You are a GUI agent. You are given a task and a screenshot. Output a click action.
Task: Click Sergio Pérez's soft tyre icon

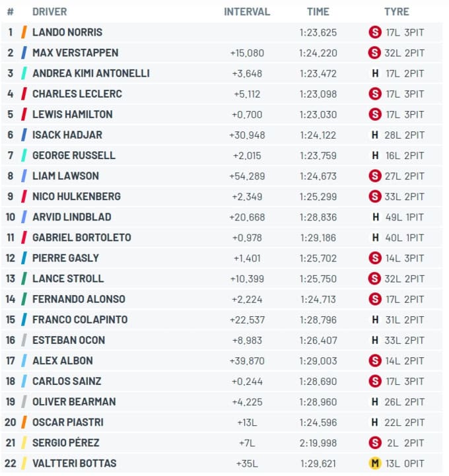click(x=375, y=442)
